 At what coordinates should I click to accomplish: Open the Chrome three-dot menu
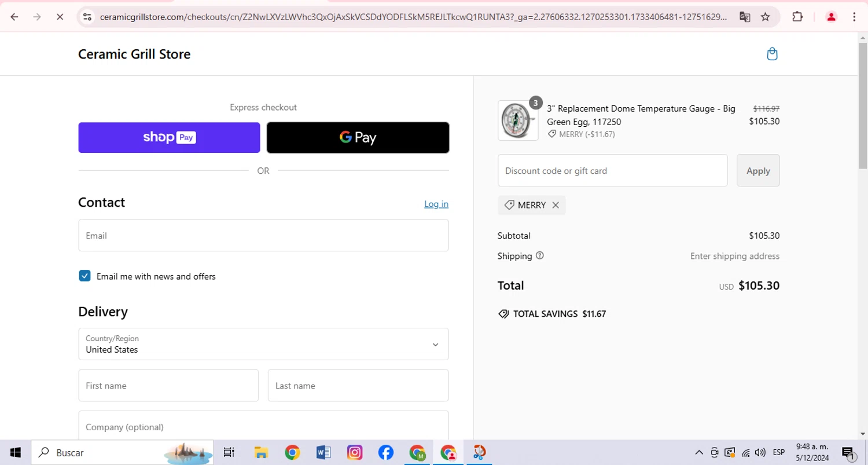[854, 17]
